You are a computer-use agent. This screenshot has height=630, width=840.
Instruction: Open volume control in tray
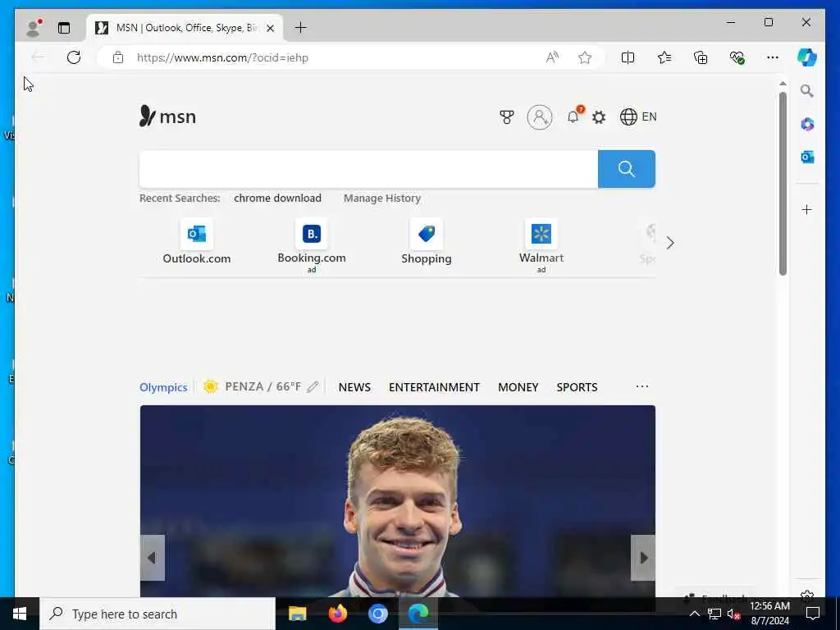733,614
